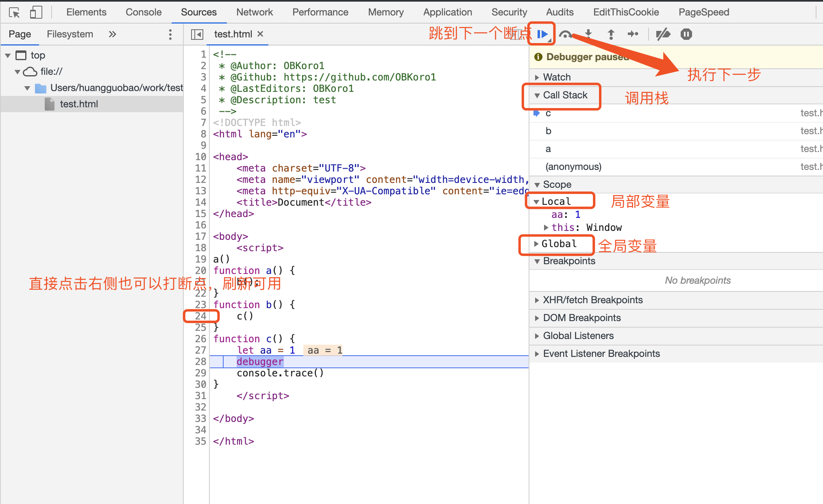
Task: Collapse the Call Stack section
Action: click(x=537, y=95)
